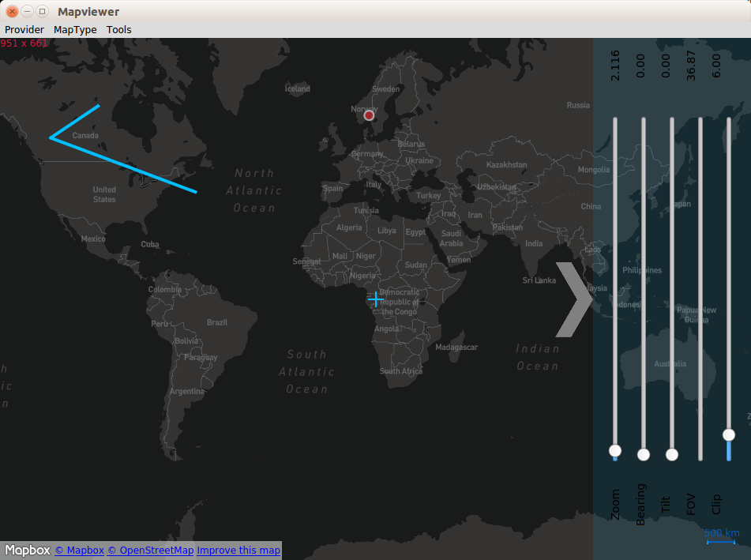Viewport: 751px width, 560px height.
Task: Click the South Africa label
Action: point(401,371)
